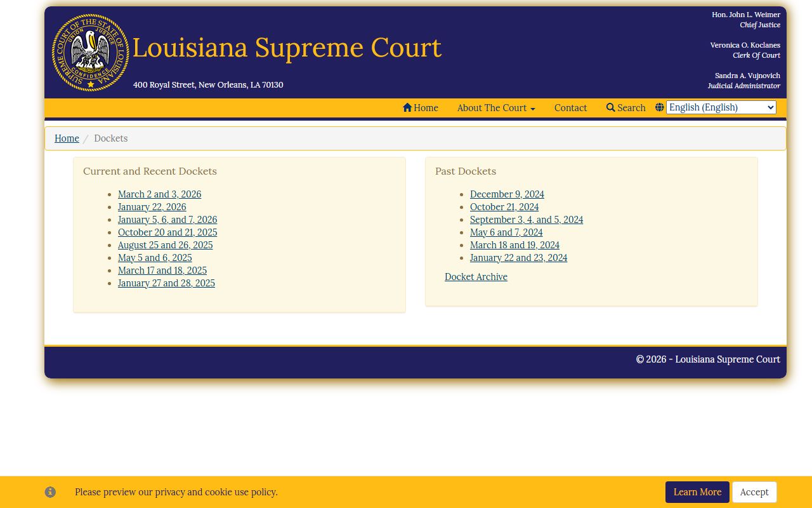Image resolution: width=812 pixels, height=508 pixels.
Task: Click the Hon. John L. Weimer name
Action: tap(746, 15)
